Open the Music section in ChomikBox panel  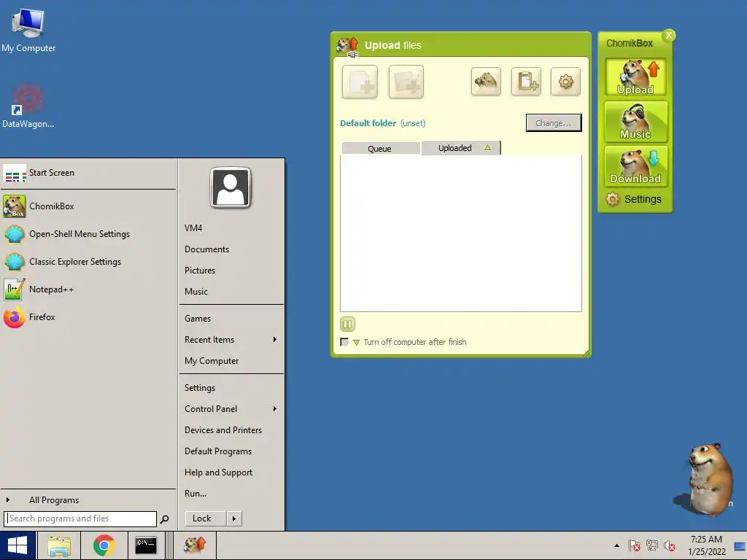click(636, 122)
